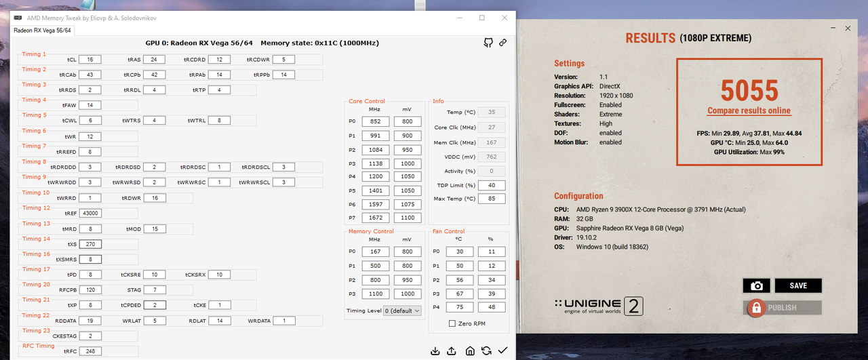This screenshot has height=360, width=868.
Task: Maximize the AMD Memory Tweak window
Action: coord(482,18)
